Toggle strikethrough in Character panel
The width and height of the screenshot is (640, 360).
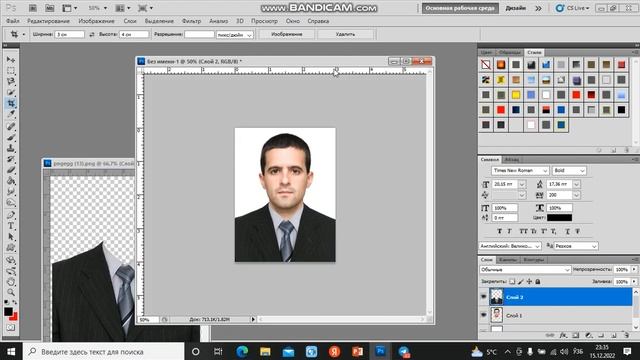pos(578,231)
